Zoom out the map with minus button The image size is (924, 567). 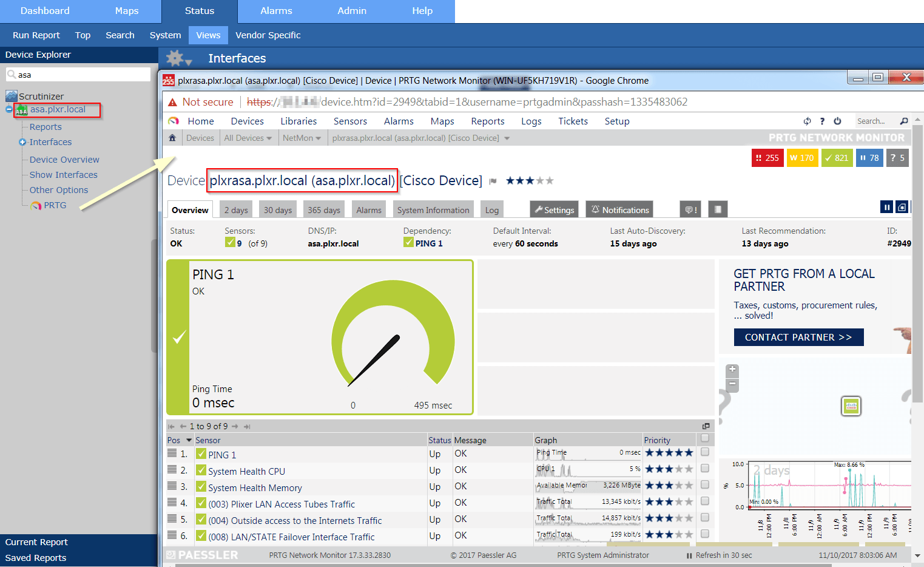(732, 384)
